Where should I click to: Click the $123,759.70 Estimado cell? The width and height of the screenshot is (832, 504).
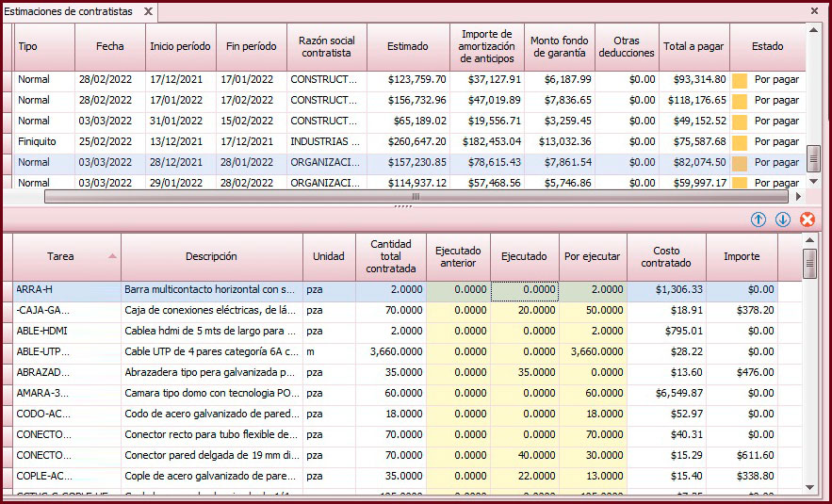(x=408, y=80)
